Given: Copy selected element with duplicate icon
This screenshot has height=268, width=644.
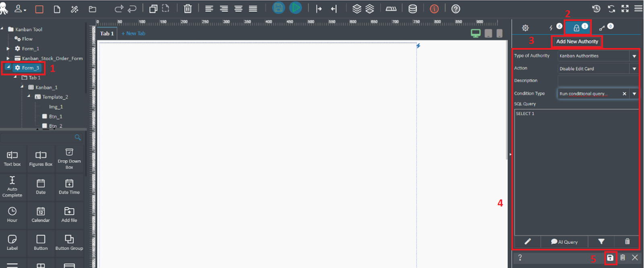Looking at the screenshot, I should coord(153,9).
